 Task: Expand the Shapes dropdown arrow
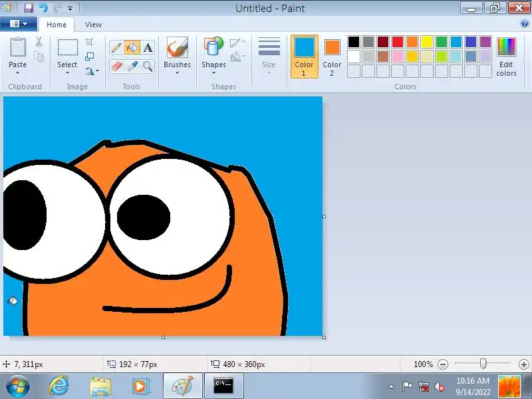(213, 72)
